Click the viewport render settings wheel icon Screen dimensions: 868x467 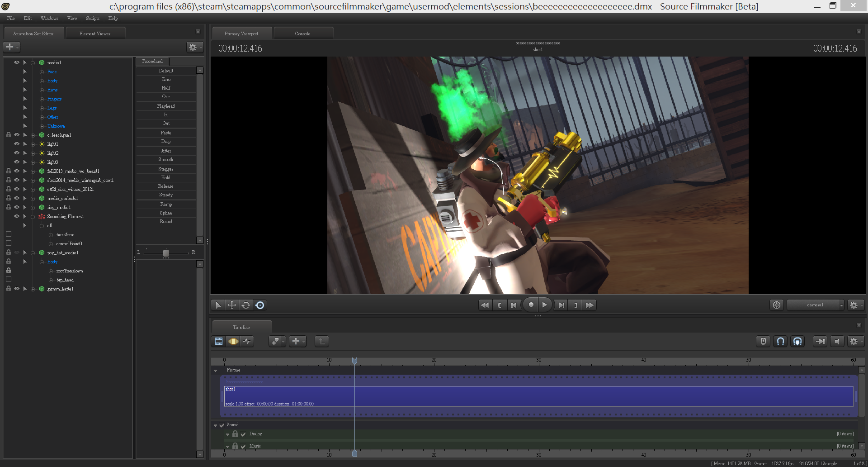click(x=777, y=305)
